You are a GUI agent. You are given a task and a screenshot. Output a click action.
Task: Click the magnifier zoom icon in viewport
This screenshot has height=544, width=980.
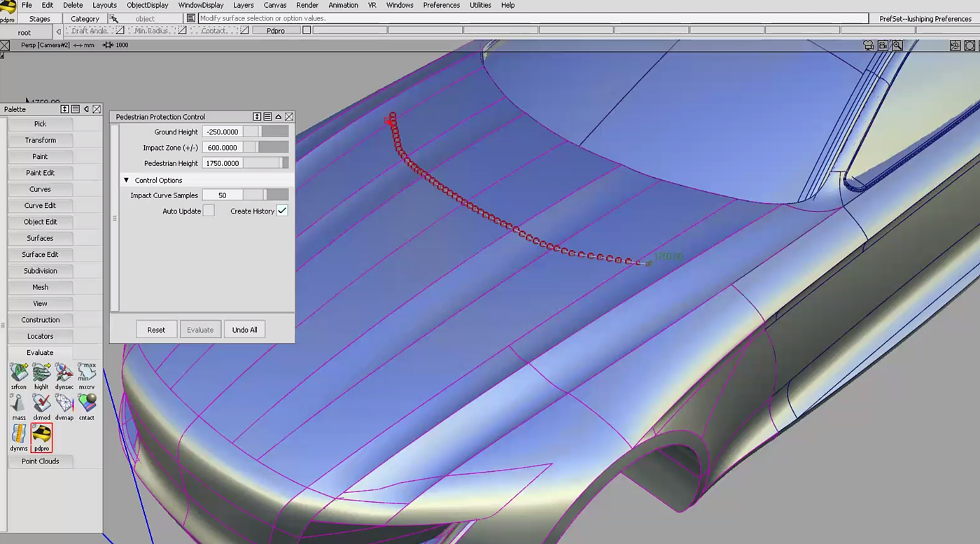click(897, 46)
